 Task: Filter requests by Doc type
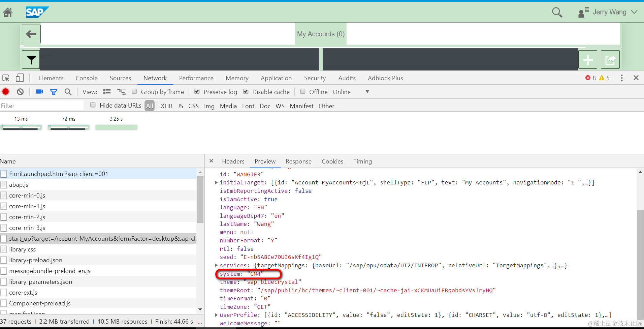[265, 106]
